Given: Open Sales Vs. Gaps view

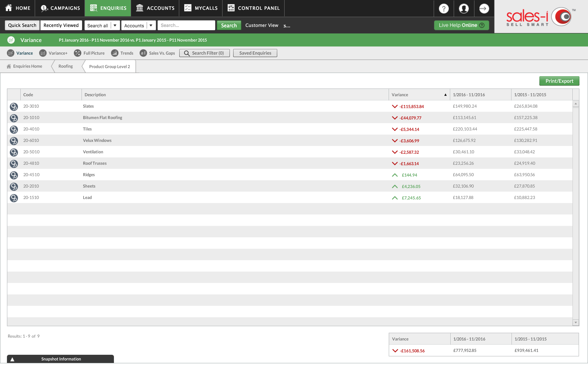Looking at the screenshot, I should (157, 53).
